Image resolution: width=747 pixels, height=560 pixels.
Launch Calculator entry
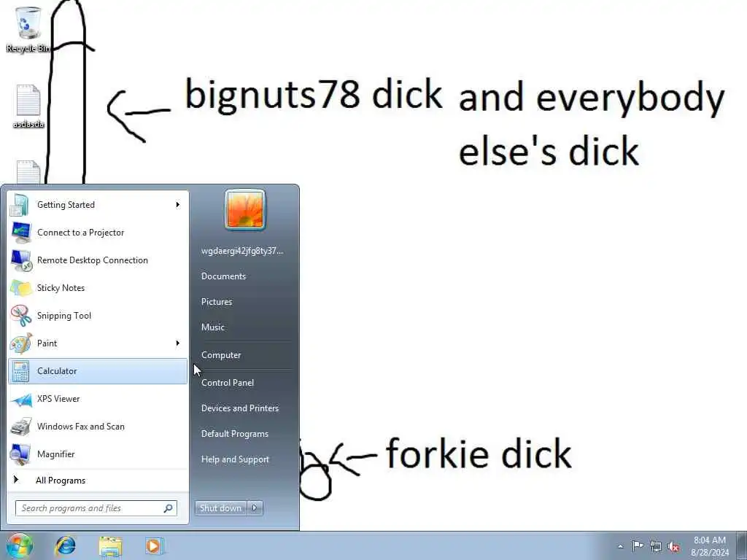click(98, 371)
